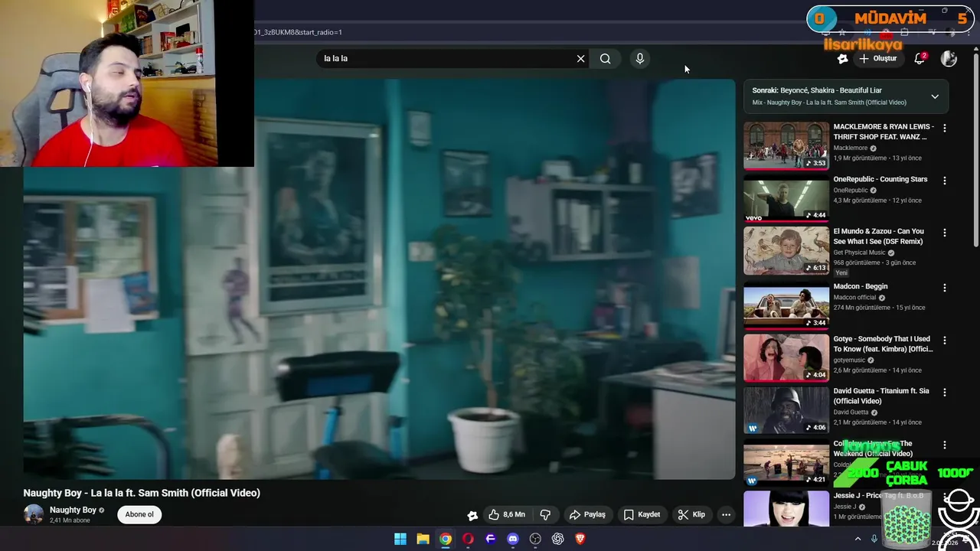Click "gotyemusic" channel name
This screenshot has height=551, width=980.
849,360
